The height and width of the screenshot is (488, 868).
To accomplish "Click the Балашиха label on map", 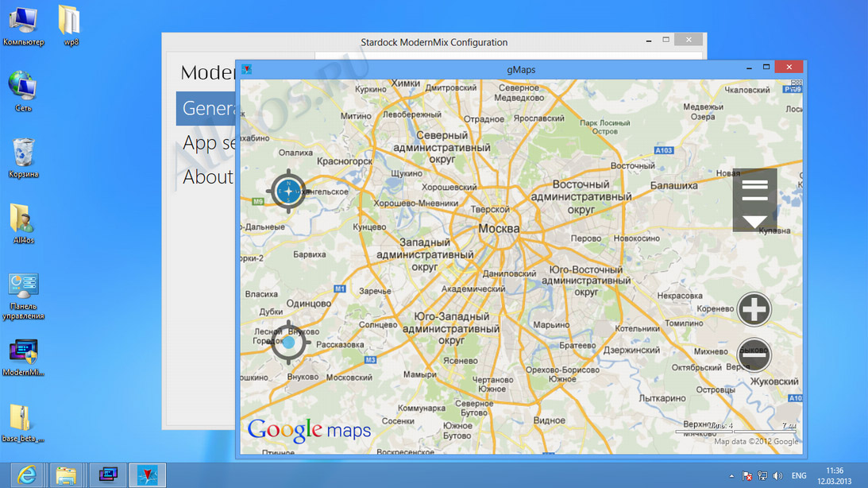I will coord(673,185).
